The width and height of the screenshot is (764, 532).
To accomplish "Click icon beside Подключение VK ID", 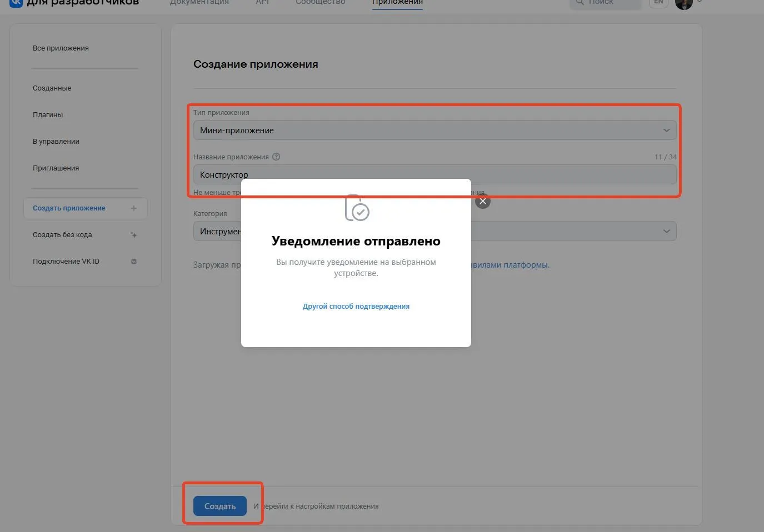I will 133,262.
